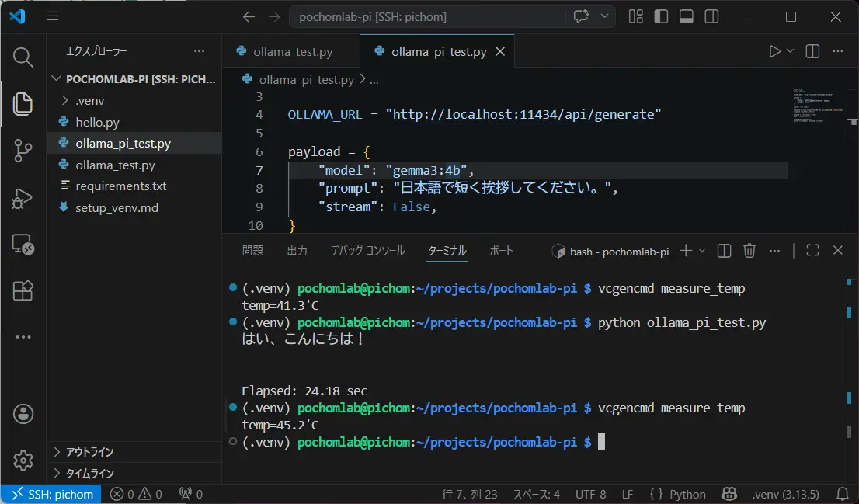The image size is (859, 504).
Task: Open requirements.txt in the explorer
Action: click(134, 186)
